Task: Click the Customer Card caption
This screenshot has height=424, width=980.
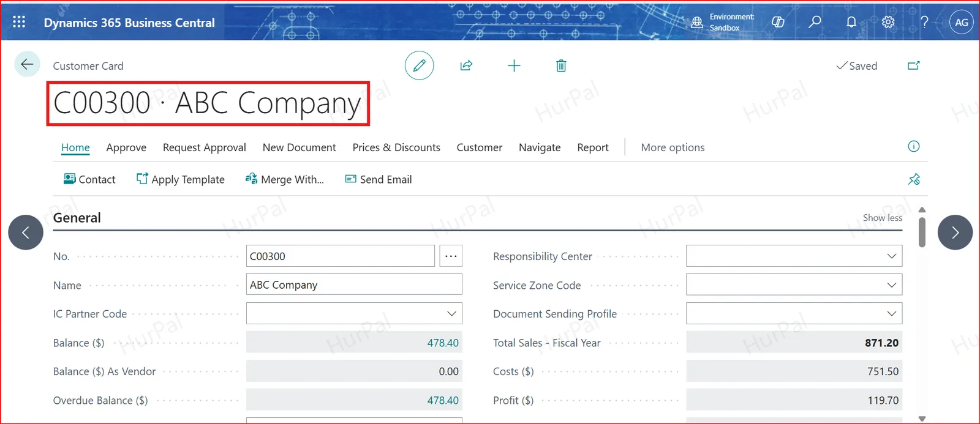Action: point(88,65)
